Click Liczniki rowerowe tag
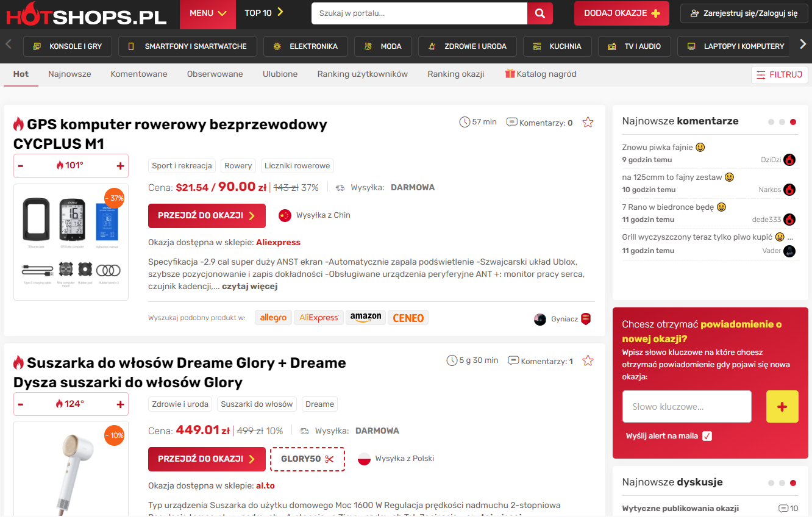 point(297,166)
